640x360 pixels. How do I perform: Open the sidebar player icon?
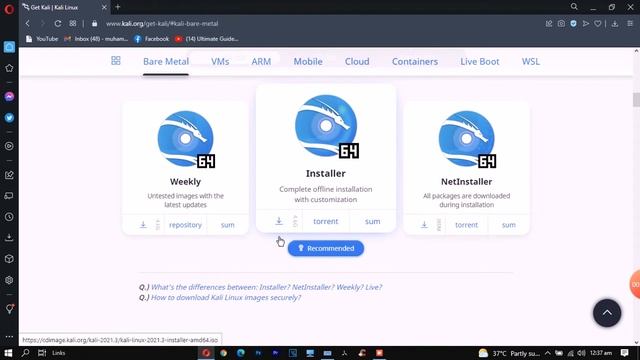(x=9, y=146)
